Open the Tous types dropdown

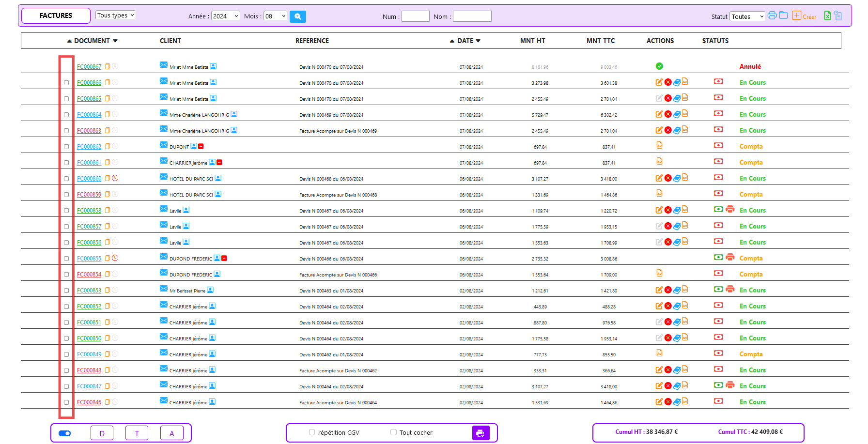click(x=115, y=15)
